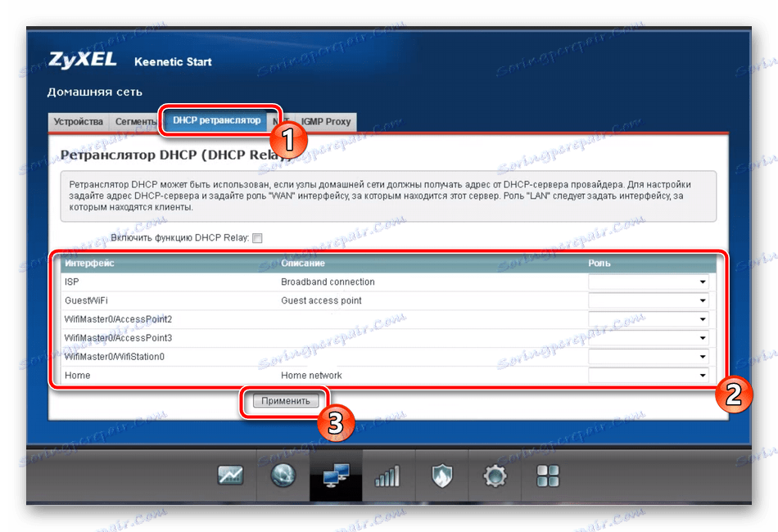Viewport: 778px width, 532px height.
Task: Click the Применить button
Action: 285,400
